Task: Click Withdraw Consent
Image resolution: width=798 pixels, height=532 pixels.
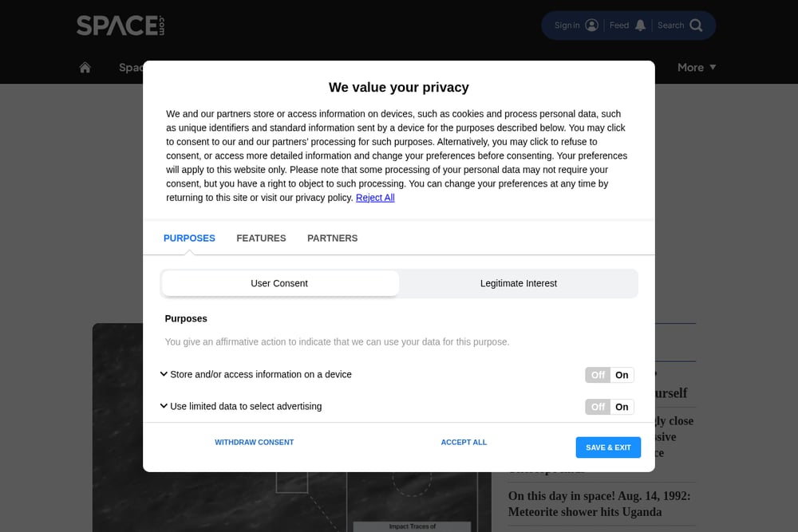Action: (254, 442)
